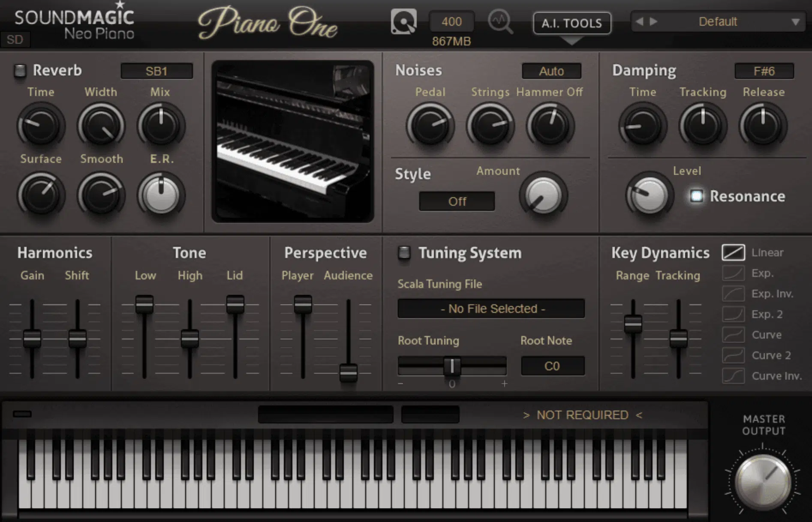
Task: Toggle the Tuning System switch
Action: pyautogui.click(x=404, y=253)
